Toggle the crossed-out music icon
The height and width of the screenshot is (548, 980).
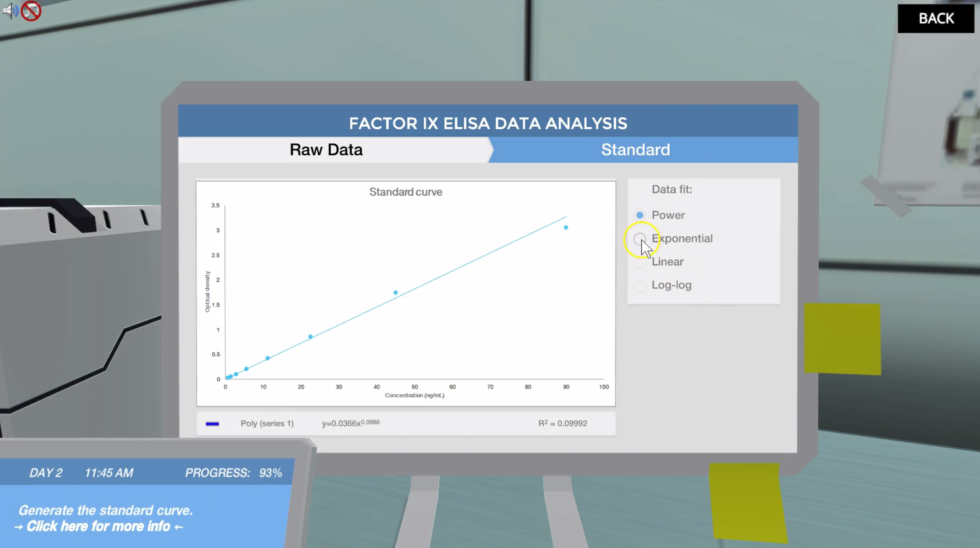click(31, 10)
